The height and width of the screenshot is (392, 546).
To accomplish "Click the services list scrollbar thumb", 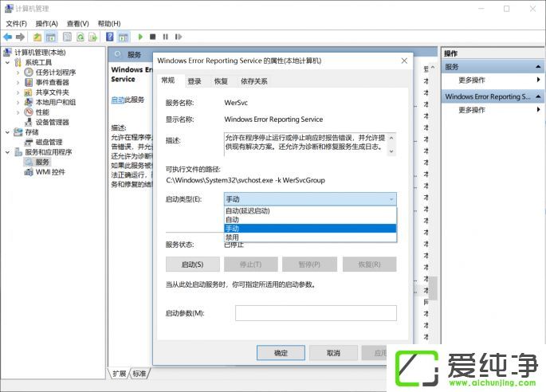I will 433,288.
